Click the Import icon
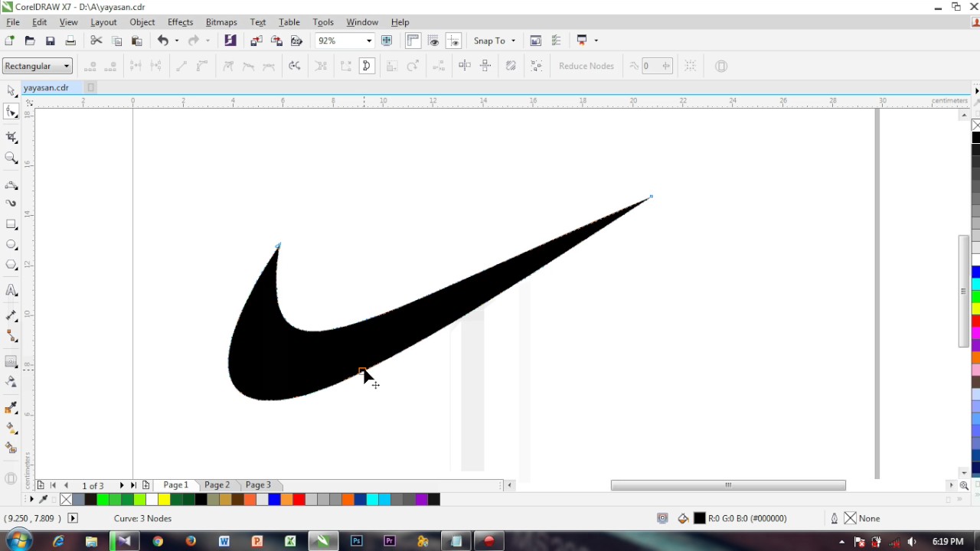980x551 pixels. 256,41
